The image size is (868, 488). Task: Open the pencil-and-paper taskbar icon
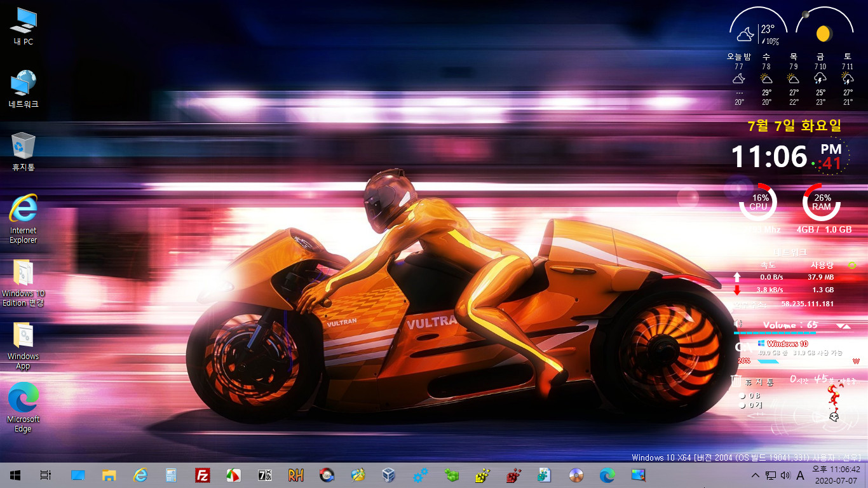pyautogui.click(x=358, y=475)
